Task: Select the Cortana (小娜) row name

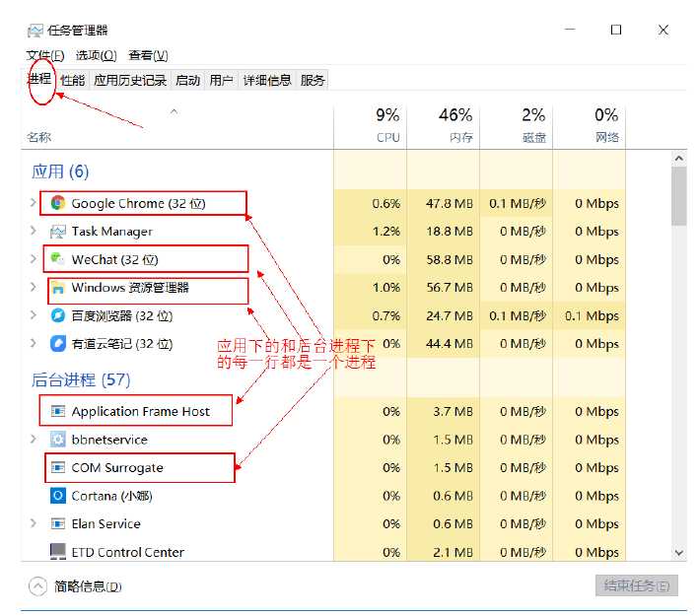Action: click(x=111, y=496)
